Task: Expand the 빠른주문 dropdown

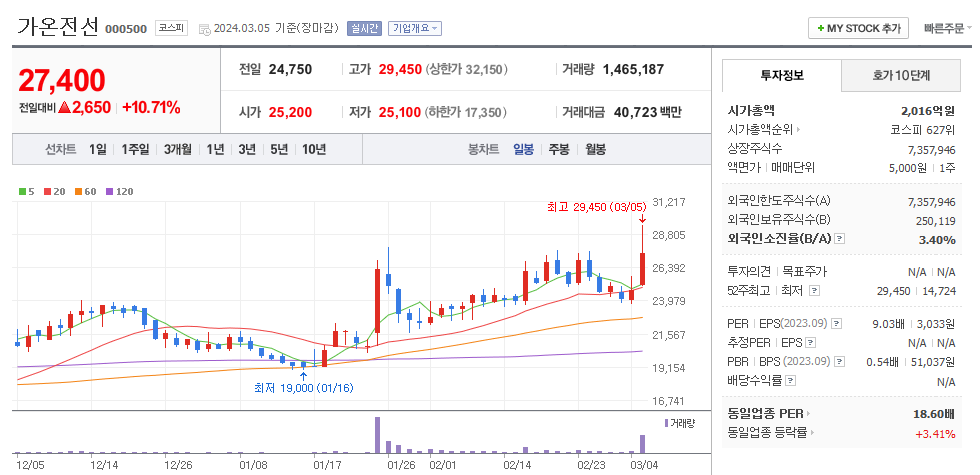Action: click(x=948, y=28)
